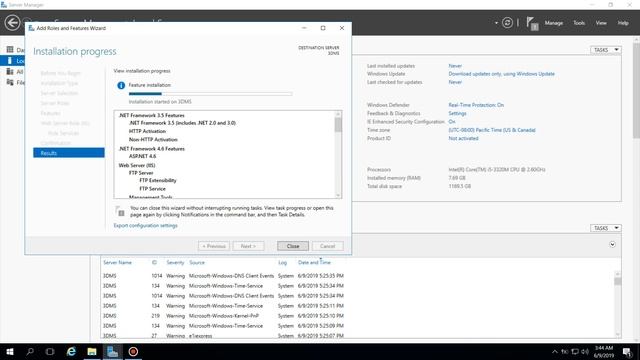640x360 pixels.
Task: Open the upper TASKS dropdown
Action: (x=606, y=50)
